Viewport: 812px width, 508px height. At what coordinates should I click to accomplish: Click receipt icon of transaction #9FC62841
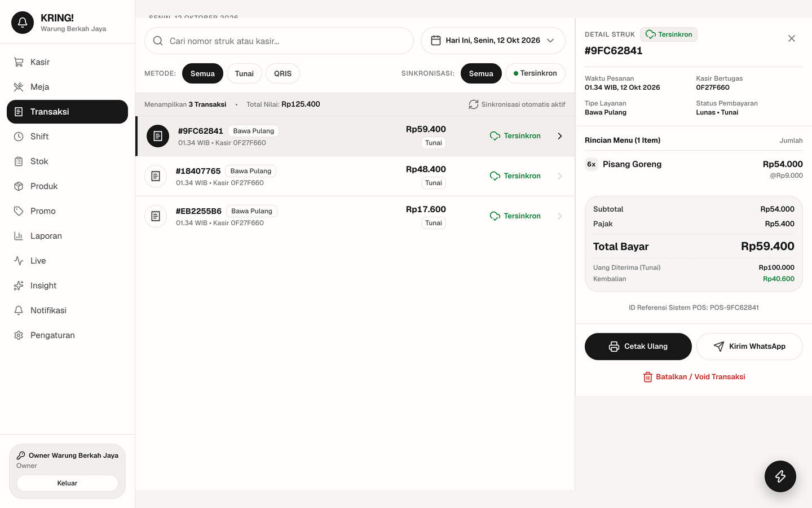click(x=158, y=136)
